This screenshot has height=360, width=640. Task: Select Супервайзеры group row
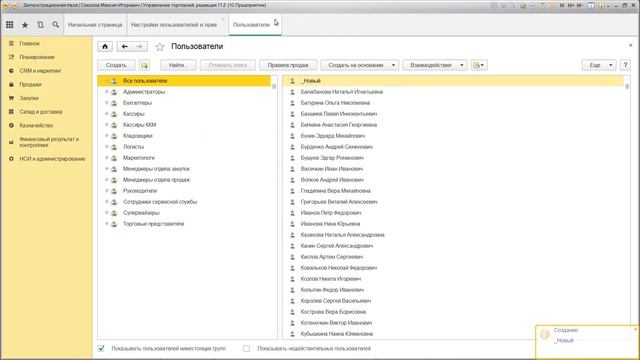[184, 213]
